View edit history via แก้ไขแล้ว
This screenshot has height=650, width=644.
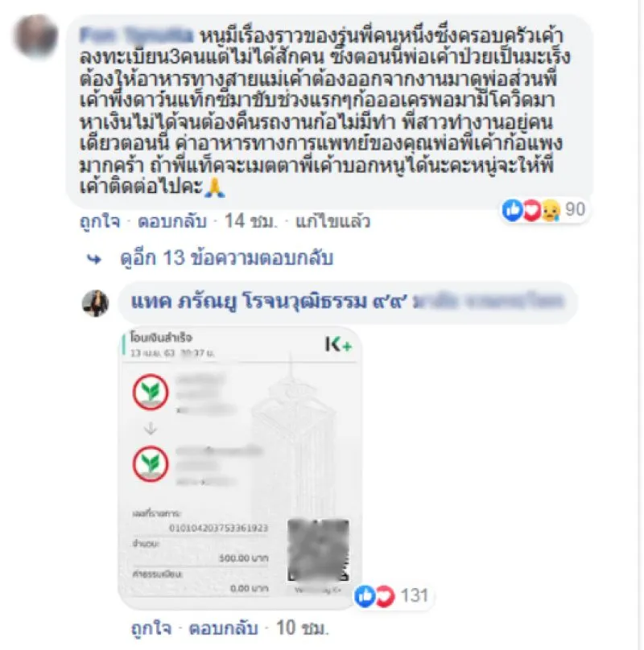point(332,221)
